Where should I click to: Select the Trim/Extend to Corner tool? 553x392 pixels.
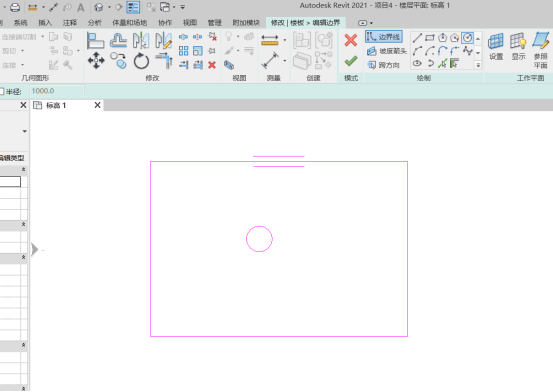[x=164, y=61]
